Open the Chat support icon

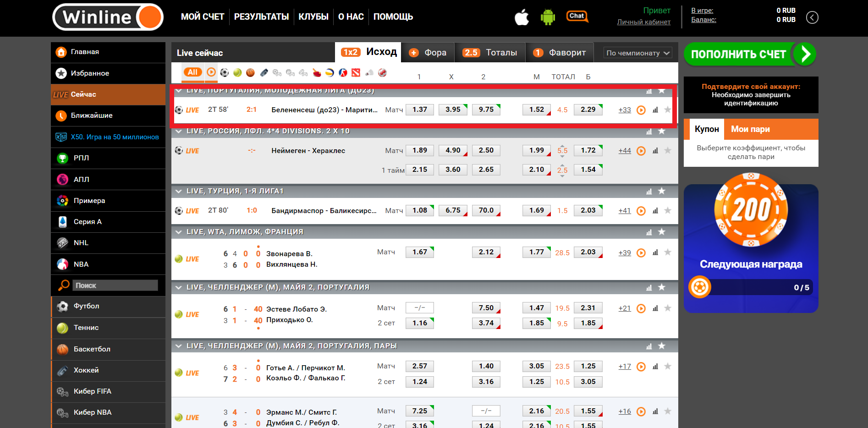tap(577, 16)
